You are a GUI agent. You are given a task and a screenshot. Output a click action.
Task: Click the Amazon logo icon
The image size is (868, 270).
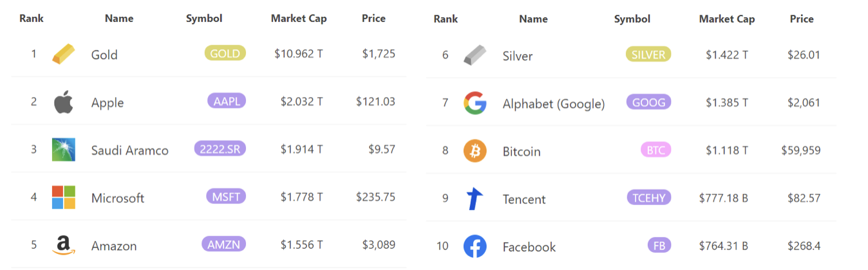click(x=64, y=246)
